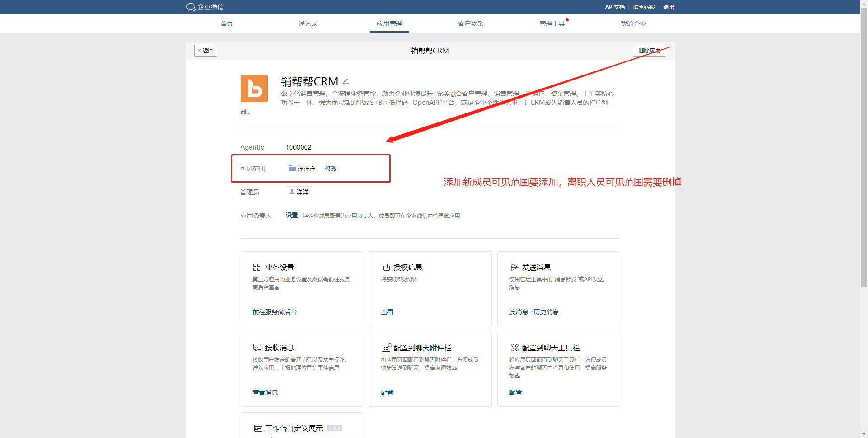Image resolution: width=868 pixels, height=438 pixels.
Task: Click the page vertical scrollbar thumb
Action: tap(864, 147)
